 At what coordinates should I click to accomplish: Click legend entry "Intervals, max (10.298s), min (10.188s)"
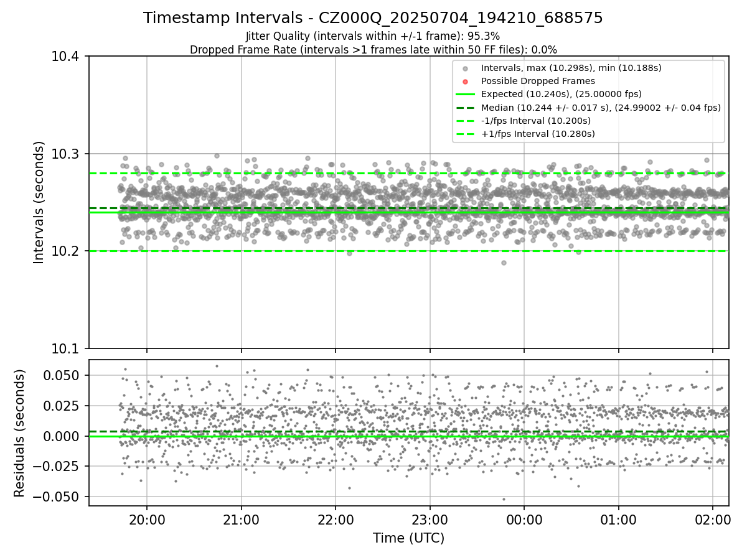(571, 68)
